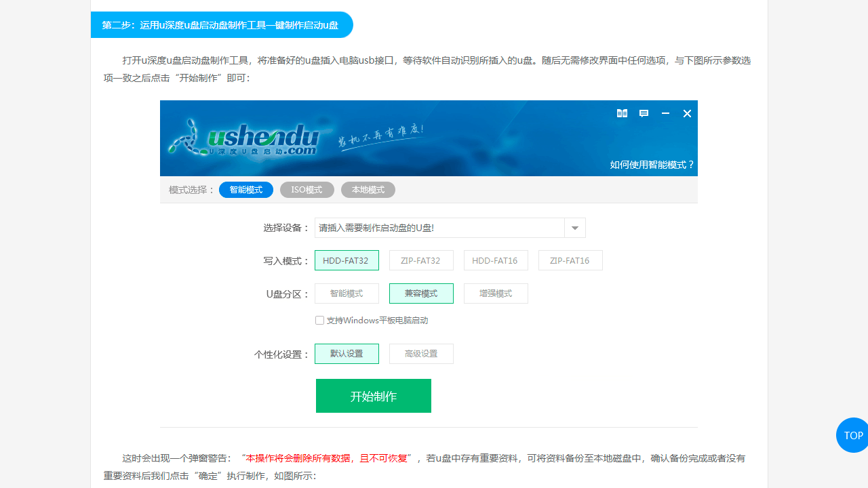Viewport: 868px width, 488px height.
Task: Click the 开始制作 start button
Action: point(373,396)
